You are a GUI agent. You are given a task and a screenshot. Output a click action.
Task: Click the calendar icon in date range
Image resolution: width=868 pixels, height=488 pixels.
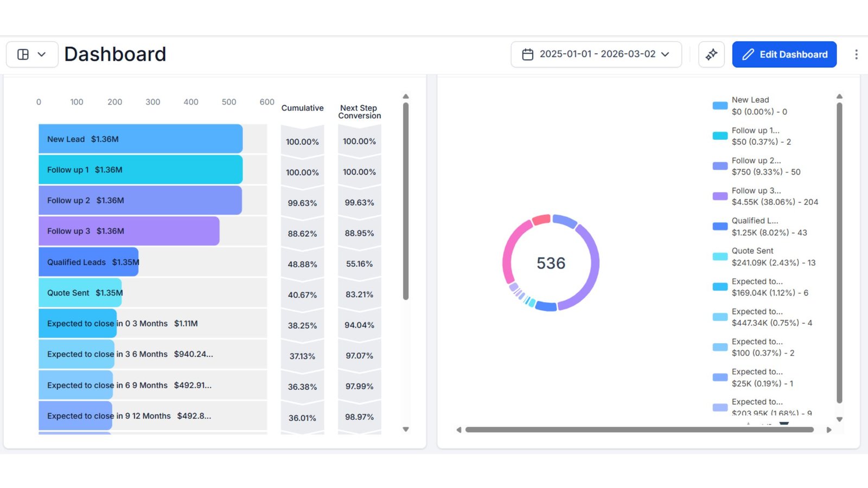click(x=527, y=54)
